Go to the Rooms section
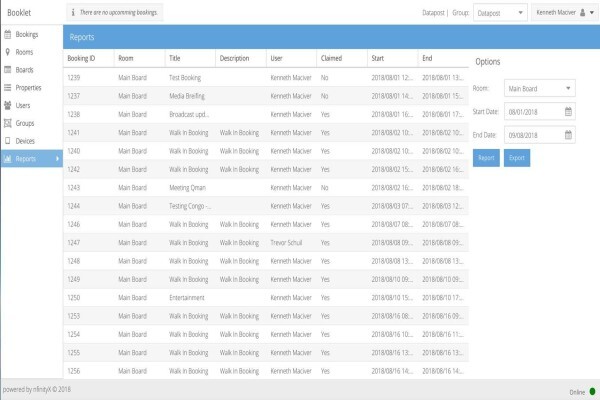 32,52
